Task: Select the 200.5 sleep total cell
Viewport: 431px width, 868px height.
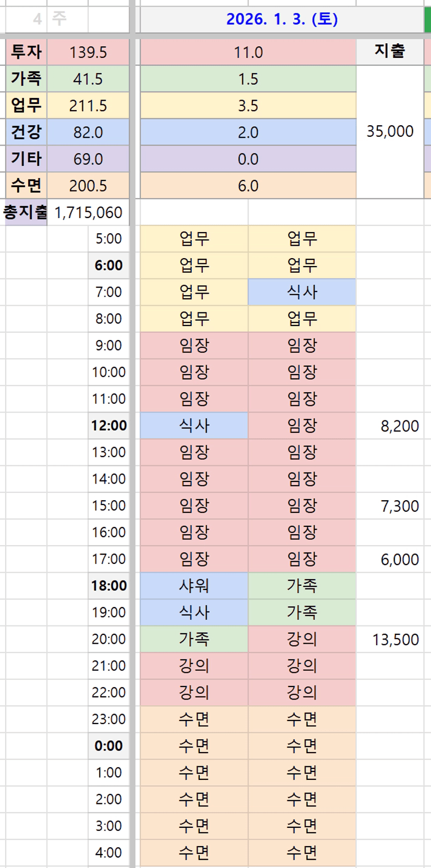Action: [88, 186]
